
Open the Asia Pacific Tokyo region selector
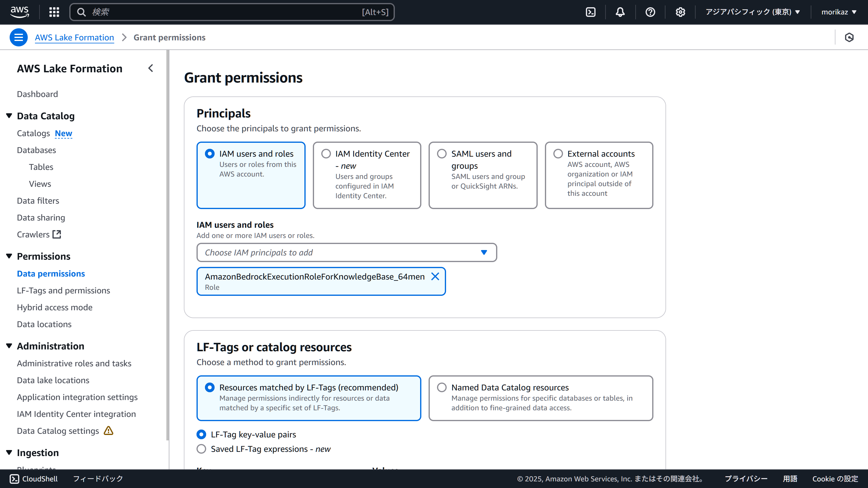(x=752, y=12)
